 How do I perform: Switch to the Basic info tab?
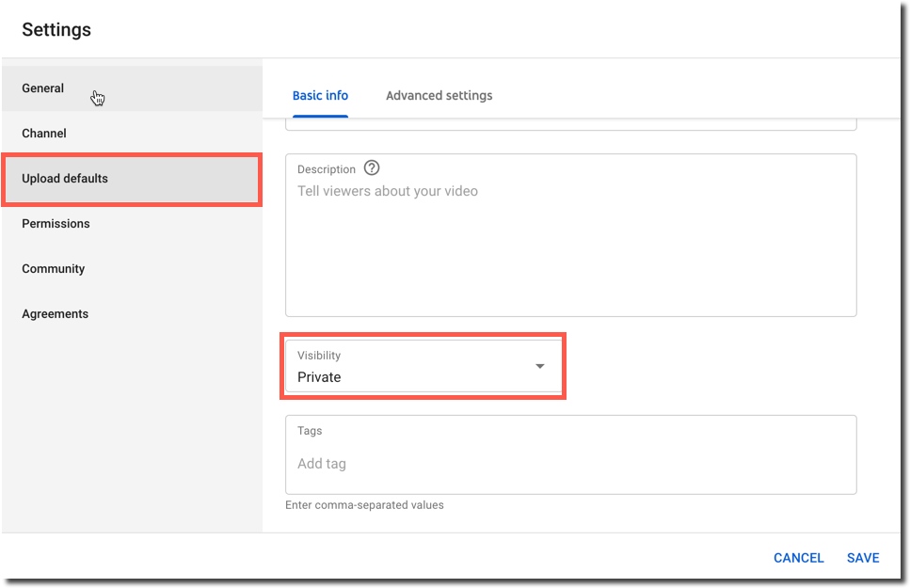320,96
